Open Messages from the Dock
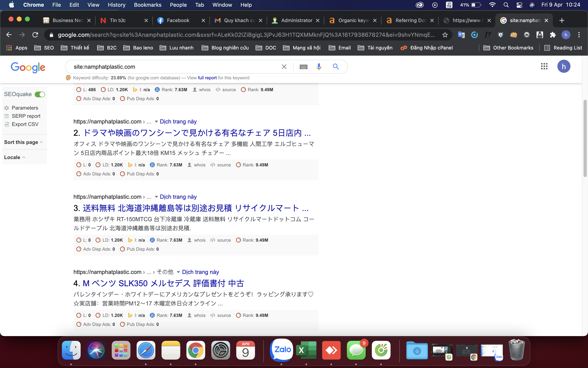The width and height of the screenshot is (588, 368). (x=356, y=350)
